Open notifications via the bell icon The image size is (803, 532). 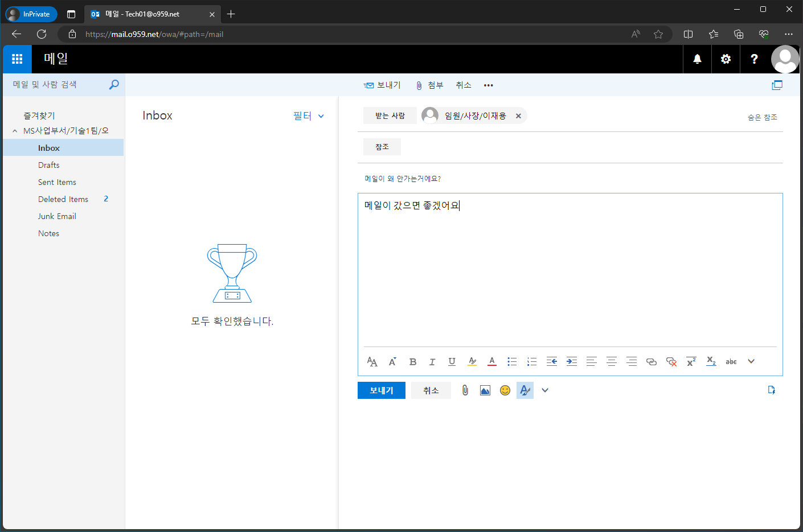(x=697, y=59)
